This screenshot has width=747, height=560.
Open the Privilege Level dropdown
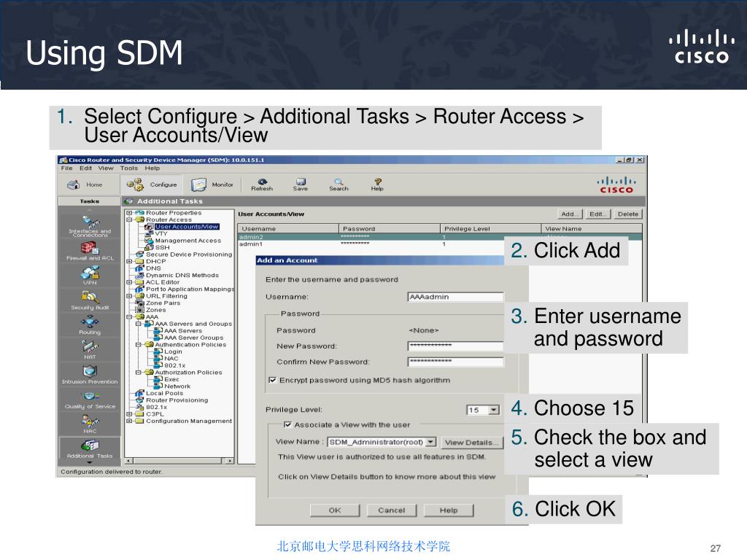click(494, 410)
